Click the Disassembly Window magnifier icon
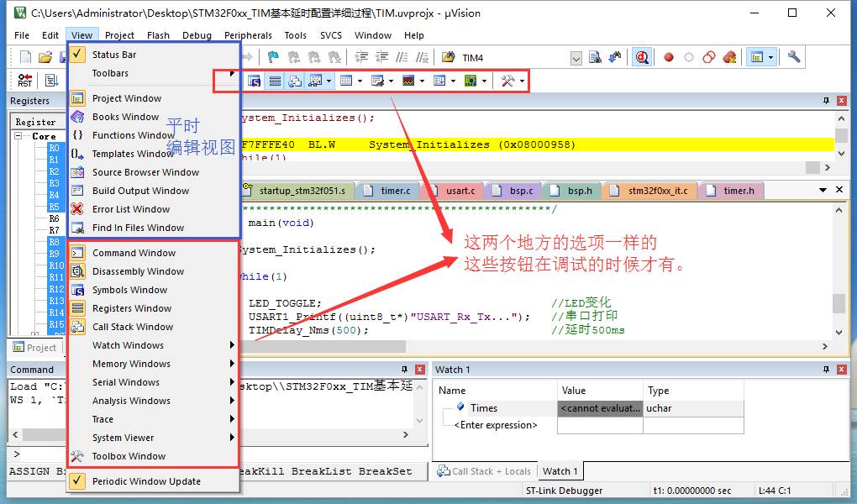 point(77,271)
